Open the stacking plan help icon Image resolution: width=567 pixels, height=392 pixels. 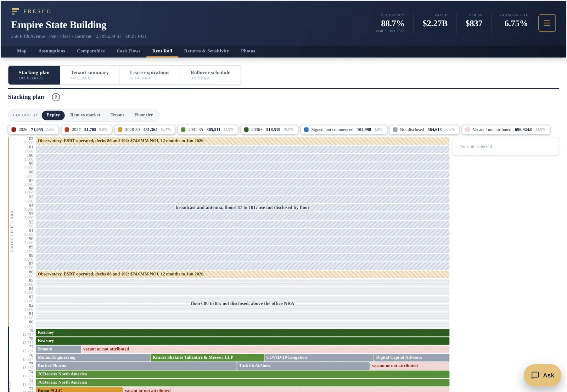(56, 97)
